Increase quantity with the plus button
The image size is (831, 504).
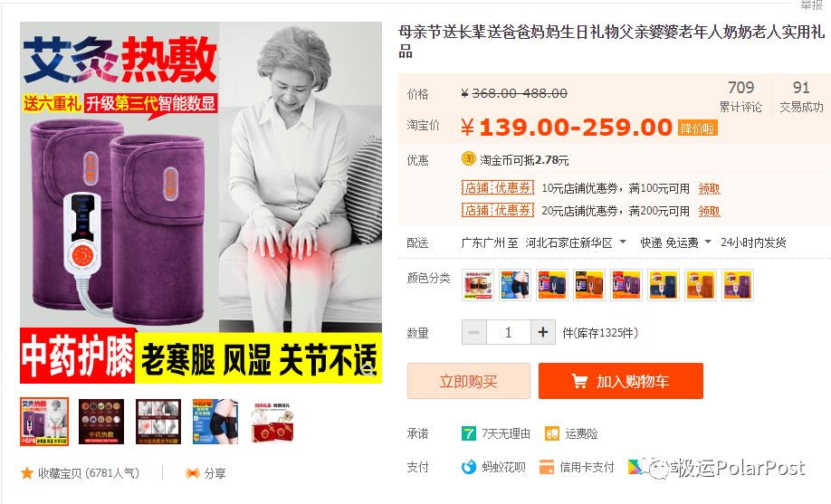pos(543,332)
